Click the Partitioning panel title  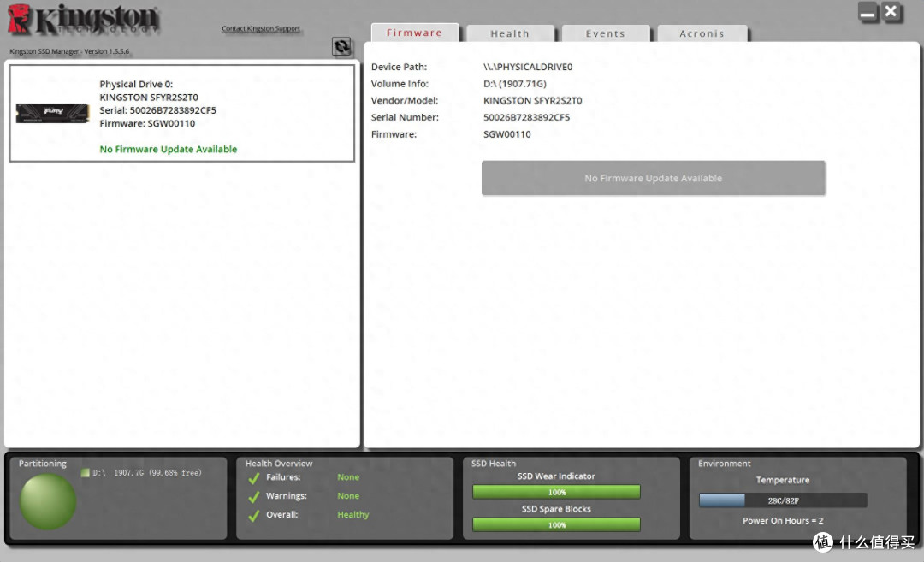click(43, 464)
